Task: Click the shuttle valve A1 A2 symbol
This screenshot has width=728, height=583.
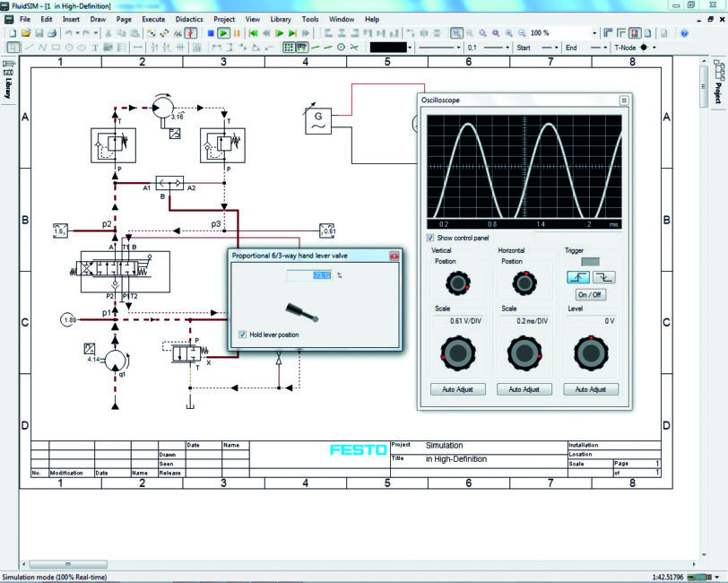Action: (x=169, y=183)
